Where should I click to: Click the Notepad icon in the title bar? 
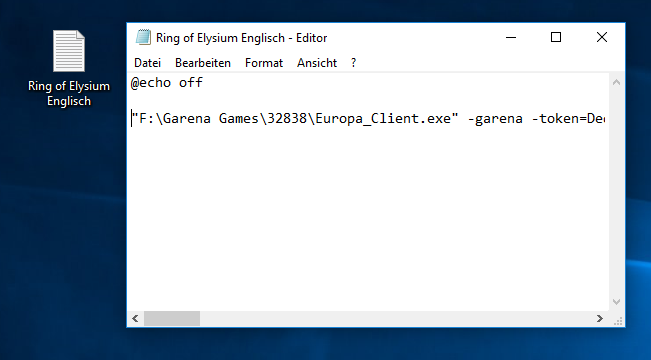[143, 37]
